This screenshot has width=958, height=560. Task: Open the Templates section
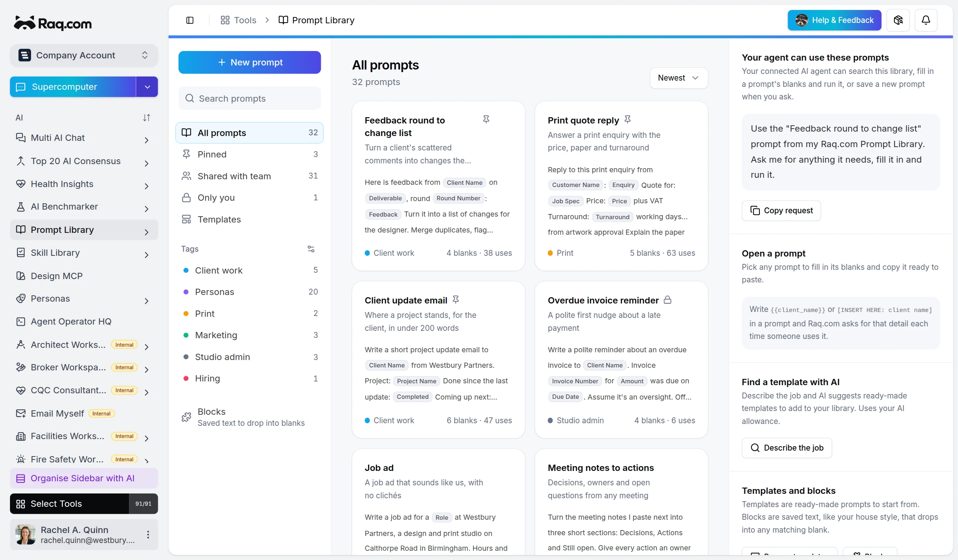[249, 219]
